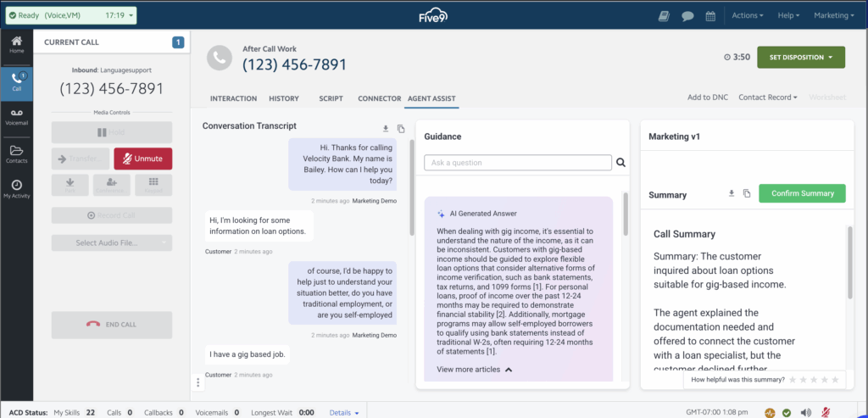Image resolution: width=868 pixels, height=418 pixels.
Task: Open the Home sidebar icon
Action: 16,44
